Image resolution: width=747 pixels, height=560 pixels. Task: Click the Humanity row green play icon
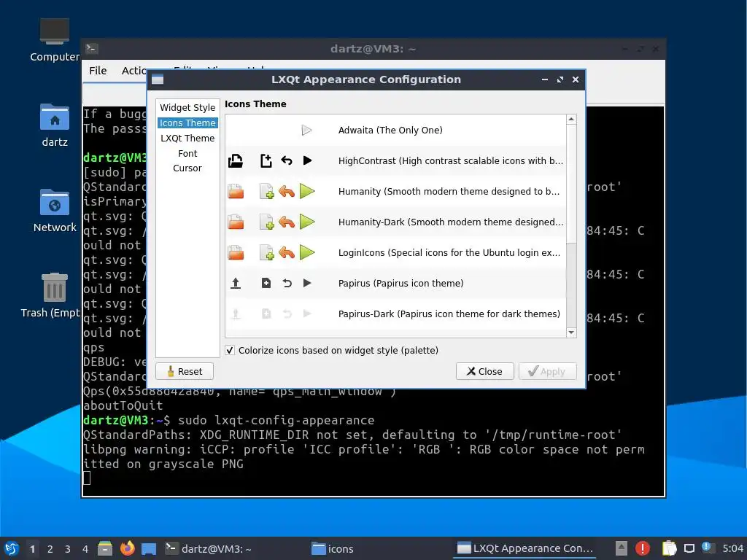pyautogui.click(x=307, y=192)
